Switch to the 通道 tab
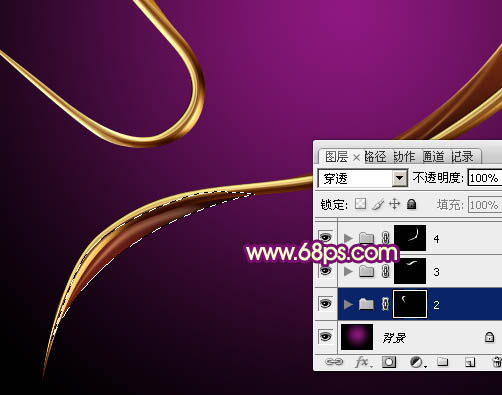 pos(433,157)
